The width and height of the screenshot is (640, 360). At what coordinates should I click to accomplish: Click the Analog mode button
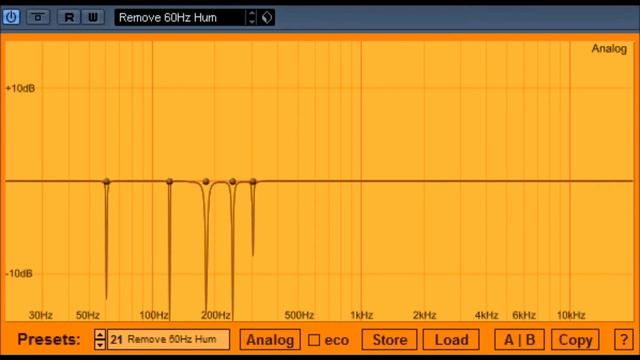(270, 340)
